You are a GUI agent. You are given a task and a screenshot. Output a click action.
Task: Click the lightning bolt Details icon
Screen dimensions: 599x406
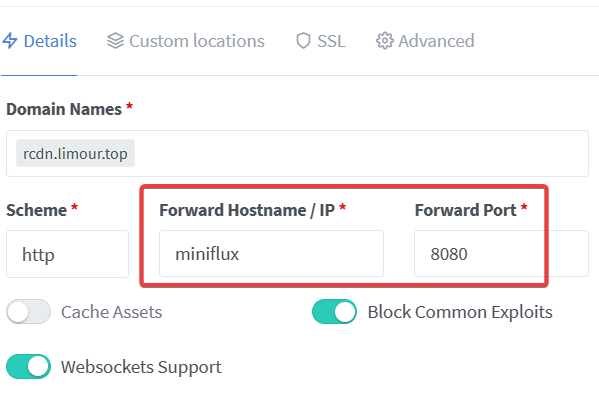click(x=10, y=41)
